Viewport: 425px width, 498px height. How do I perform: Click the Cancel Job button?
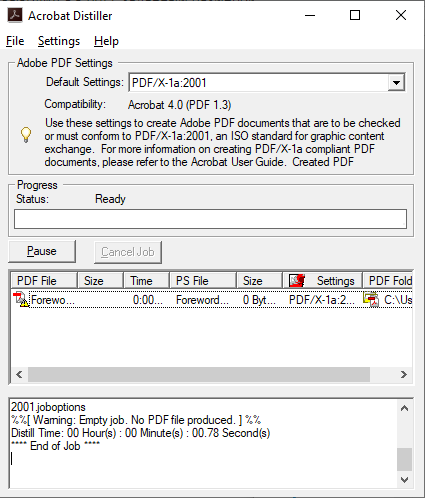(x=128, y=252)
